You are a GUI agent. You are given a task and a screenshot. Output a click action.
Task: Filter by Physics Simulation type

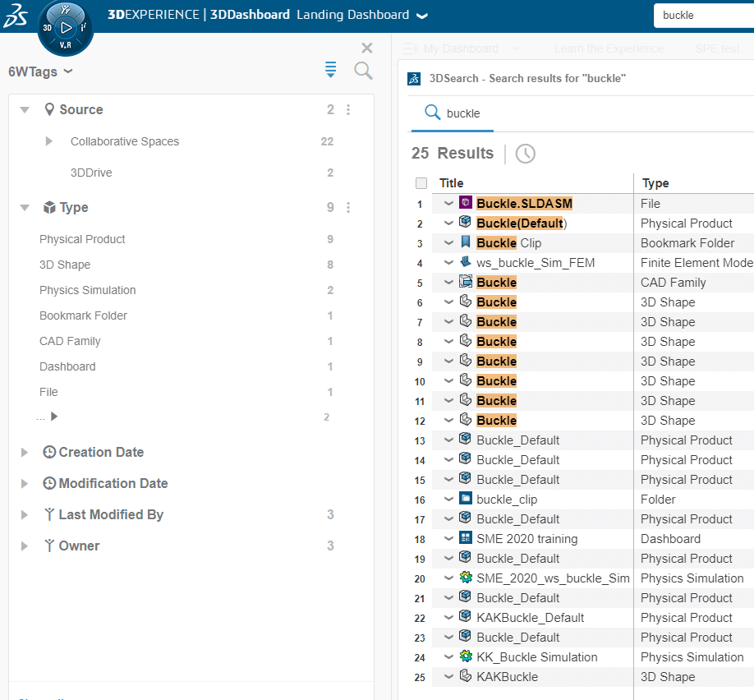point(88,290)
